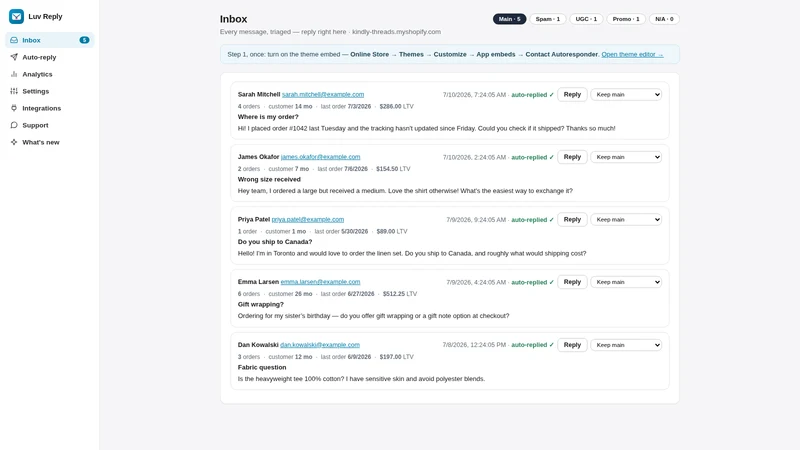Select the Spam · 1 filter tab
The height and width of the screenshot is (450, 800).
point(547,19)
